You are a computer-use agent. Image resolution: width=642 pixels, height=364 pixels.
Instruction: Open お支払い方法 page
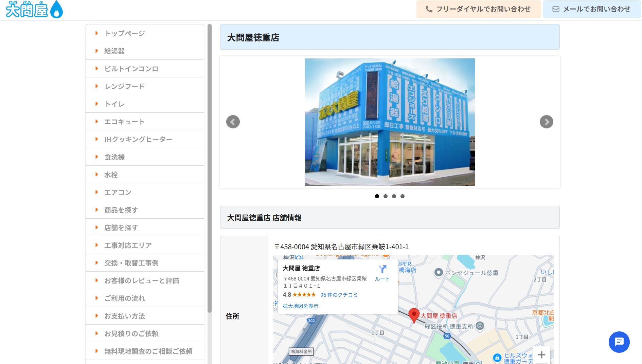[x=145, y=316]
